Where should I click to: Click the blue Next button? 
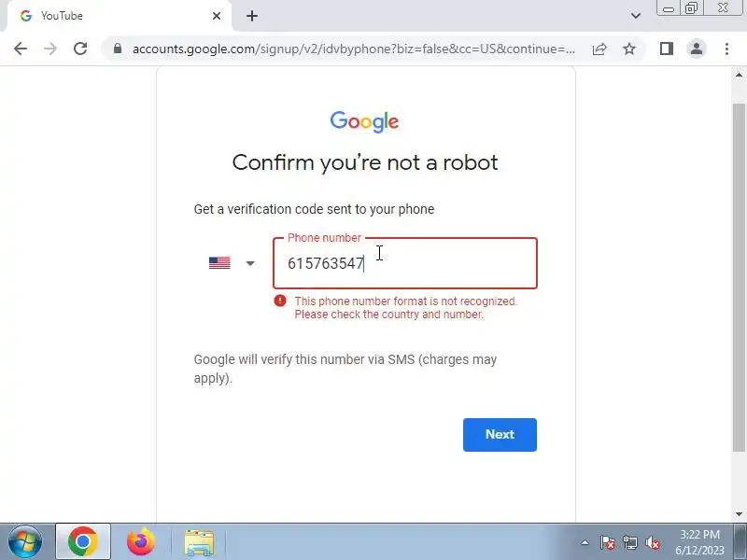[500, 434]
